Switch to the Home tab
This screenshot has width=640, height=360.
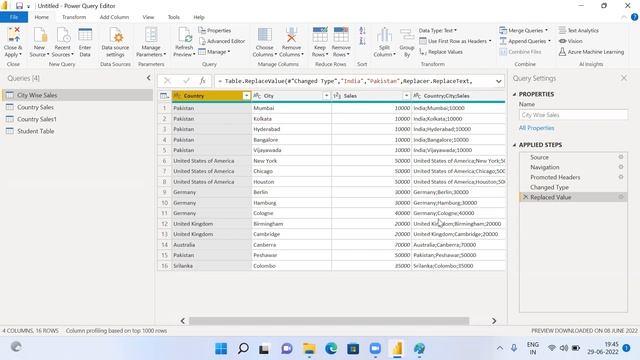tap(41, 17)
